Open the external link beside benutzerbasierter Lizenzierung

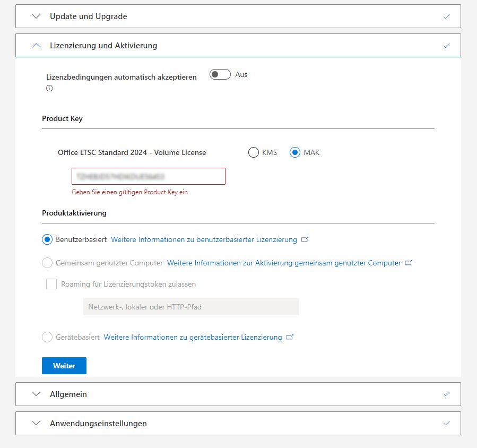tap(305, 239)
